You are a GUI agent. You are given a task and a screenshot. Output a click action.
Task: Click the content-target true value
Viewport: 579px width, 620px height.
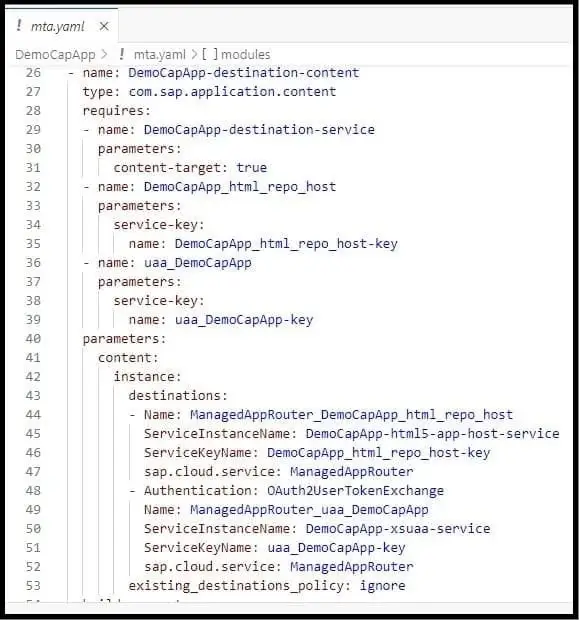pos(252,168)
